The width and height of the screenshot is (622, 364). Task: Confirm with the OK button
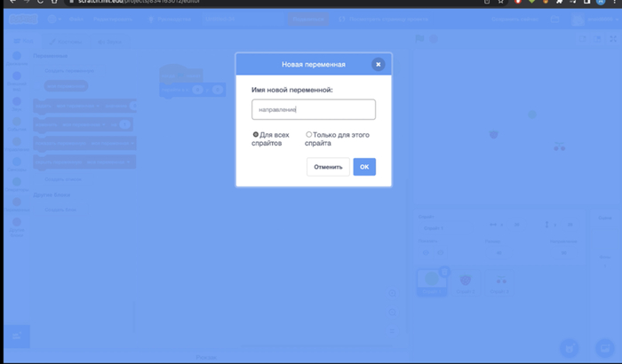click(364, 167)
